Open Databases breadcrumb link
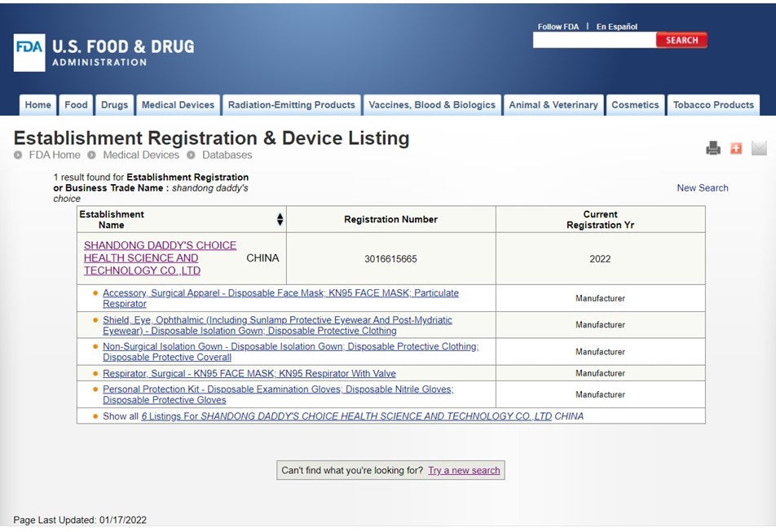 (x=227, y=155)
